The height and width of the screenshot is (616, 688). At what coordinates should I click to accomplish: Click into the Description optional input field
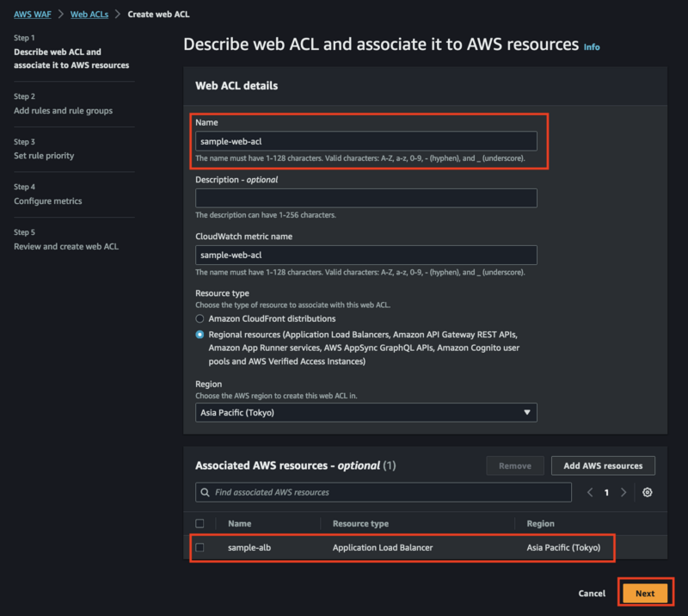coord(366,198)
